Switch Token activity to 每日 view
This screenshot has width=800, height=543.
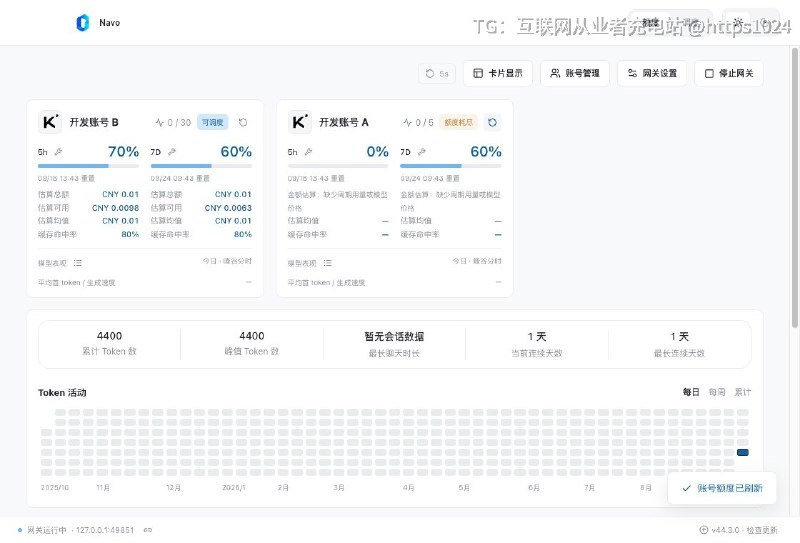(691, 392)
